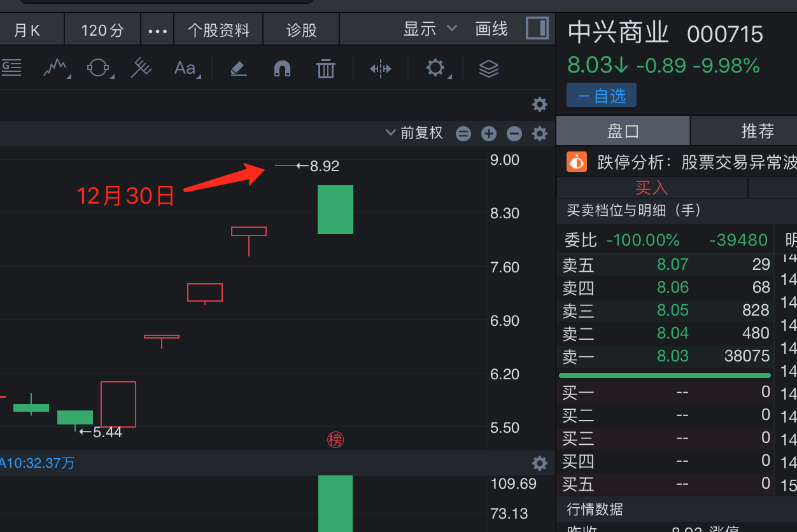
Task: Click the red 买入 buy button
Action: (x=652, y=187)
